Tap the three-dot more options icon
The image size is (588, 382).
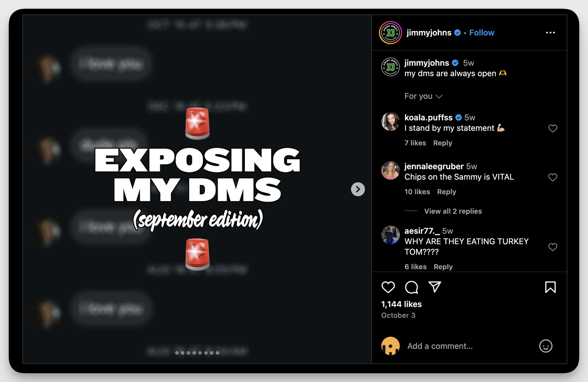[551, 32]
